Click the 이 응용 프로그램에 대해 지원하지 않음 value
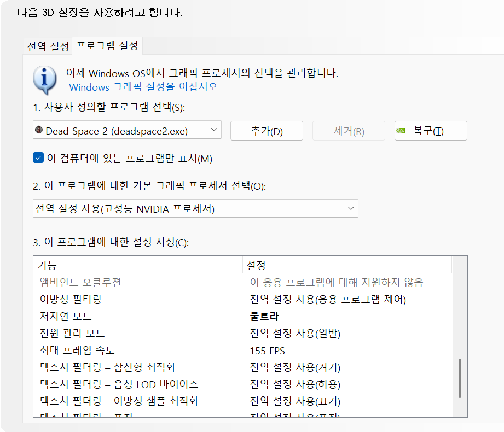 337,282
